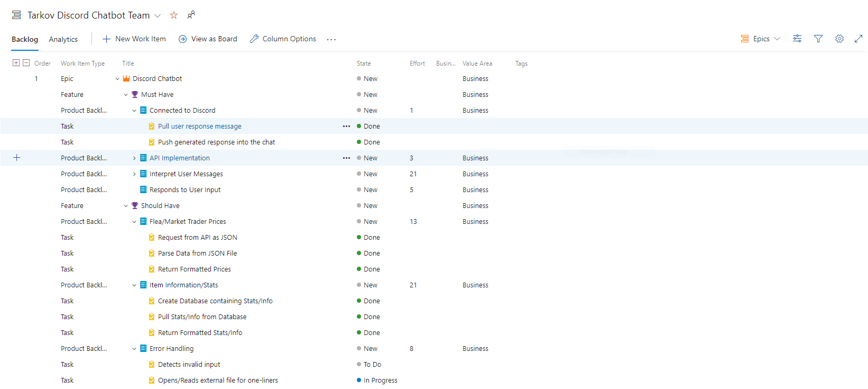The height and width of the screenshot is (389, 868).
Task: Open Discord Chatbot epic link
Action: [x=157, y=79]
